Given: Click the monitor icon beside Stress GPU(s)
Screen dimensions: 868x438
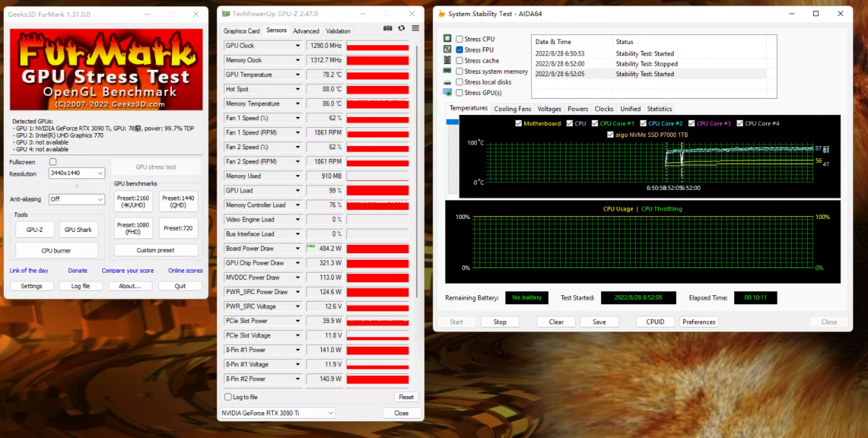Looking at the screenshot, I should point(447,92).
